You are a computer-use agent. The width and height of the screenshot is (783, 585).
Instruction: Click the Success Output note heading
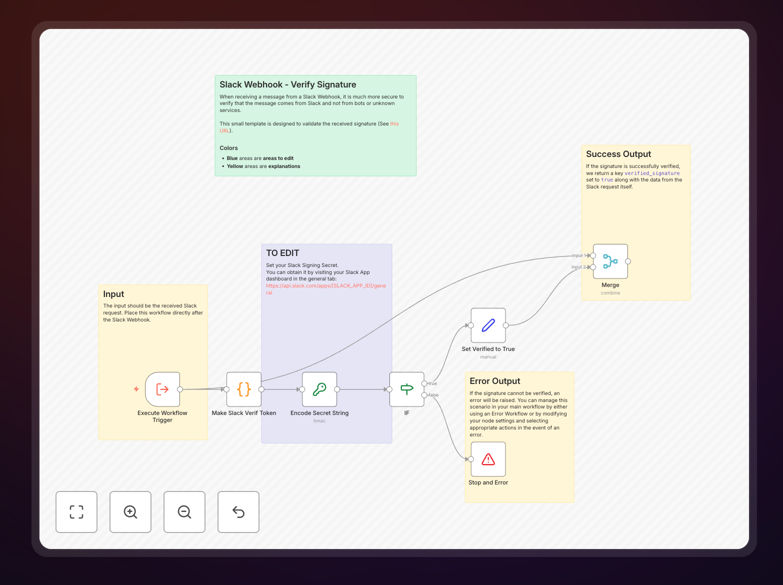pyautogui.click(x=618, y=154)
